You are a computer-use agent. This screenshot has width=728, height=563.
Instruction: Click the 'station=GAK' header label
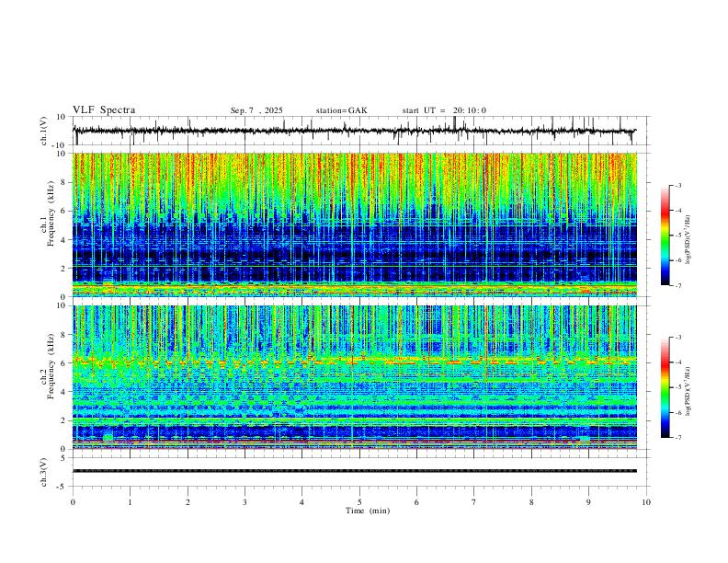pyautogui.click(x=341, y=110)
